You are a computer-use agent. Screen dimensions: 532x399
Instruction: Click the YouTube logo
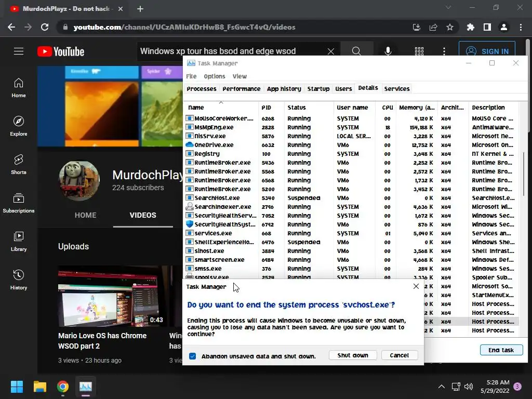(x=61, y=51)
